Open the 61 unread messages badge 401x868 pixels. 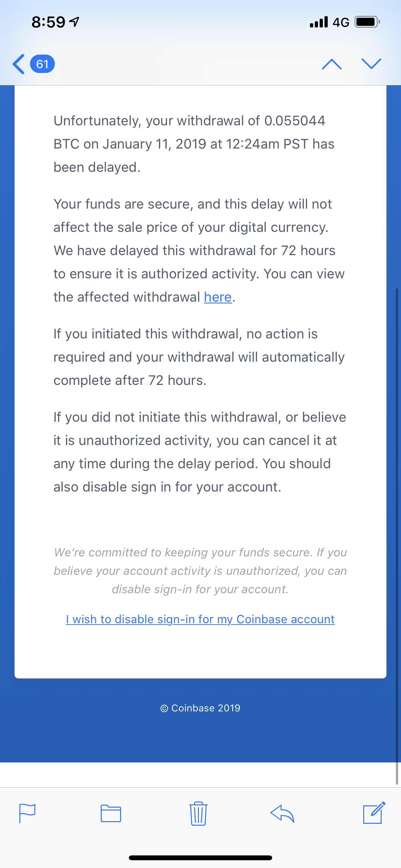43,64
